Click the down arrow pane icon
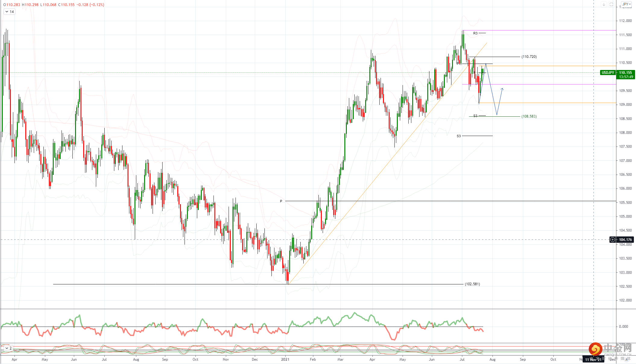Screen dimensions: 636x364 pos(604,4)
